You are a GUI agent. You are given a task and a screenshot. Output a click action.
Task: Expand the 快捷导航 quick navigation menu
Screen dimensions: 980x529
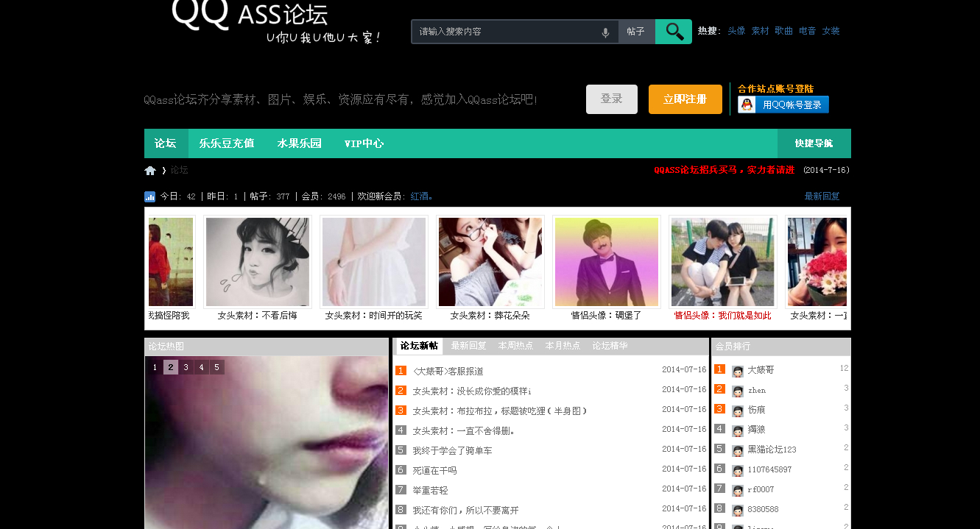click(x=814, y=143)
